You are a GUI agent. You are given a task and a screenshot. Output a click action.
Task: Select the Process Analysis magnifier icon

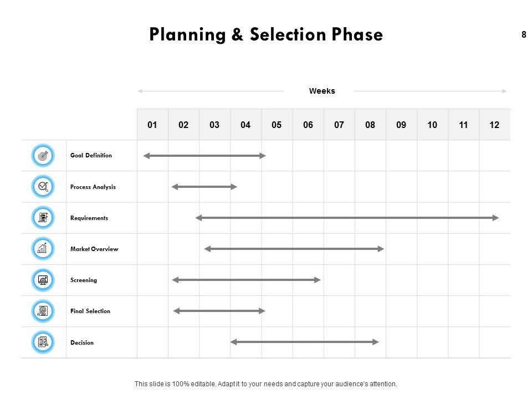pos(43,187)
